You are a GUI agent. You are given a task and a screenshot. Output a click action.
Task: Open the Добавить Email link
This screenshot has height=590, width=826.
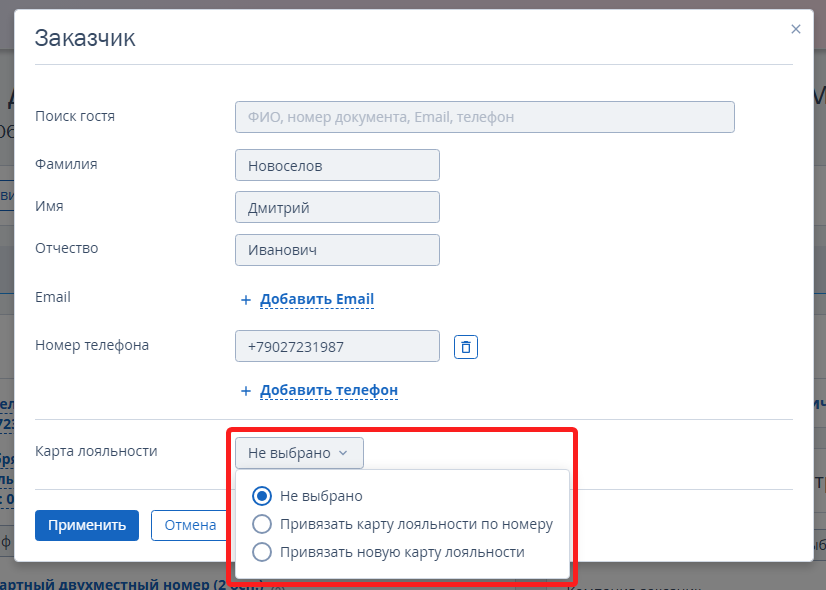[317, 299]
